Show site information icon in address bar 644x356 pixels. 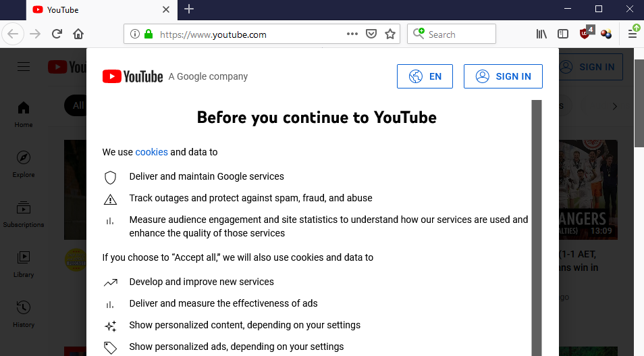[135, 34]
